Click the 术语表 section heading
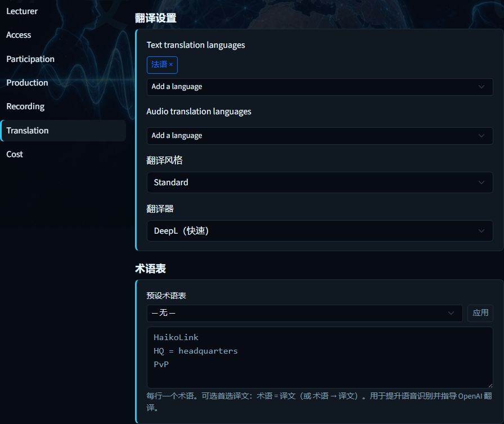Image resolution: width=504 pixels, height=424 pixels. click(x=150, y=269)
